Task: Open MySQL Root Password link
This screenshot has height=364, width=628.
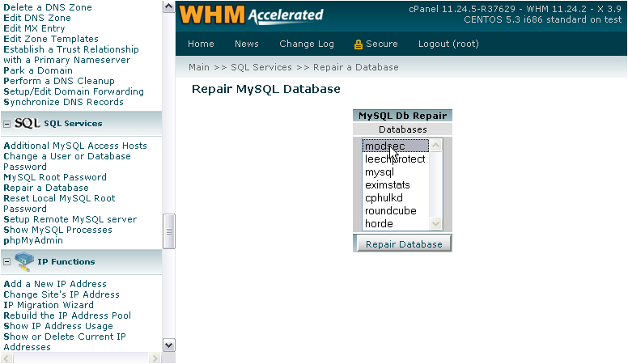Action: (x=55, y=177)
